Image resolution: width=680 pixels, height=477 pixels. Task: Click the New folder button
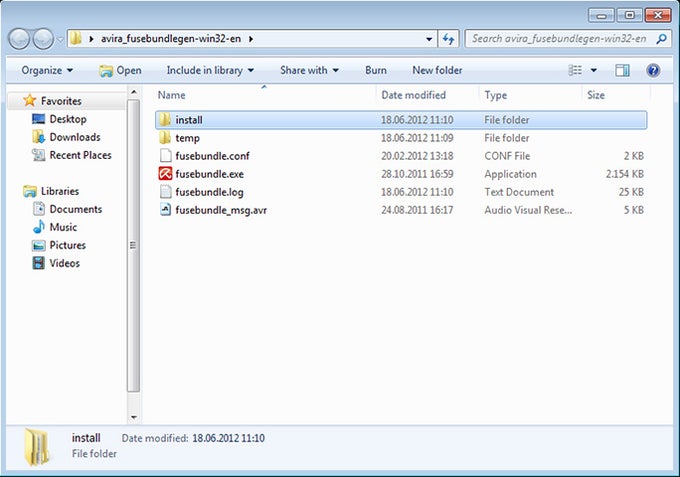(x=437, y=70)
